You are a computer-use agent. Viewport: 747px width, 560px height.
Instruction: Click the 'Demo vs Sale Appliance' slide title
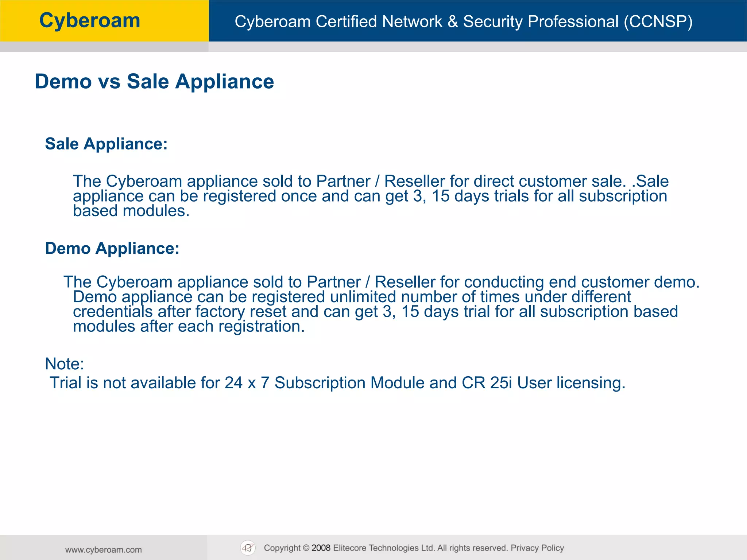click(x=154, y=81)
